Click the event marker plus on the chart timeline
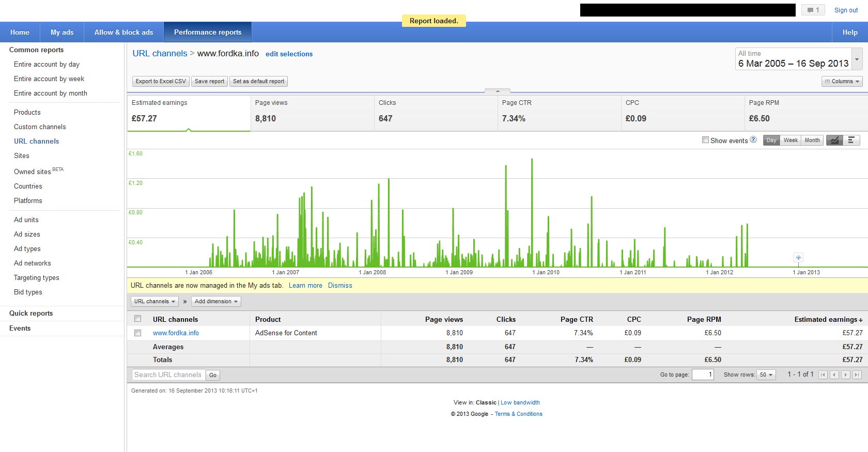 click(798, 257)
